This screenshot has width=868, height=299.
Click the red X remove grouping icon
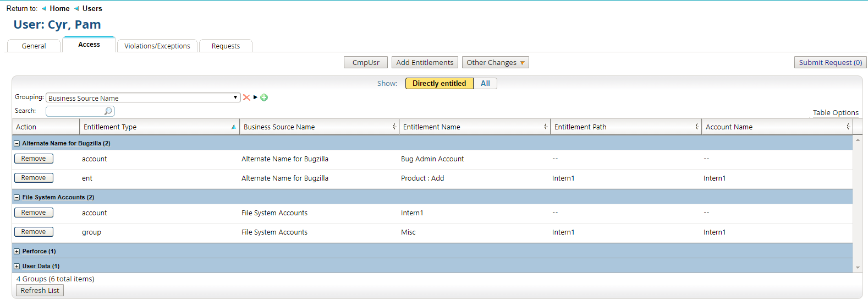[246, 97]
